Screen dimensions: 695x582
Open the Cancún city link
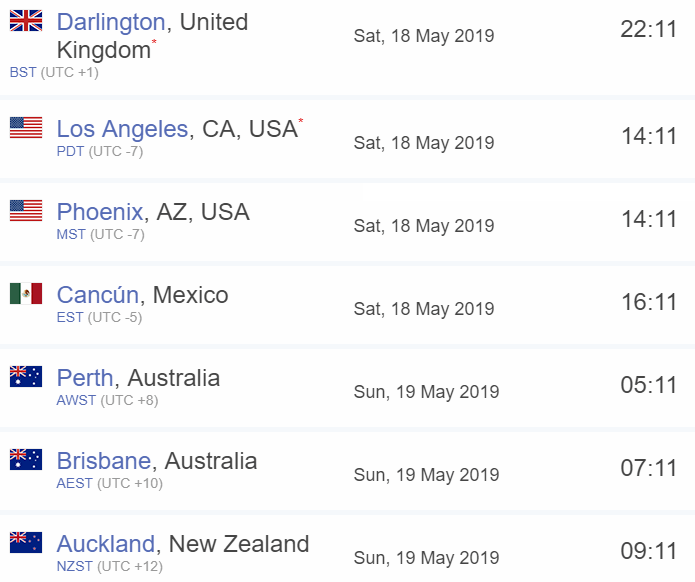click(98, 295)
